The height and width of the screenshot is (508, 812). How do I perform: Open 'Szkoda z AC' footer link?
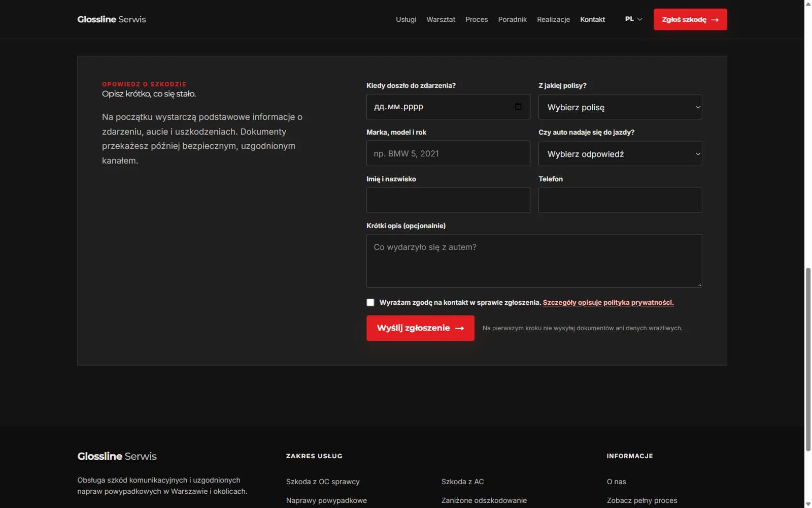(x=463, y=482)
